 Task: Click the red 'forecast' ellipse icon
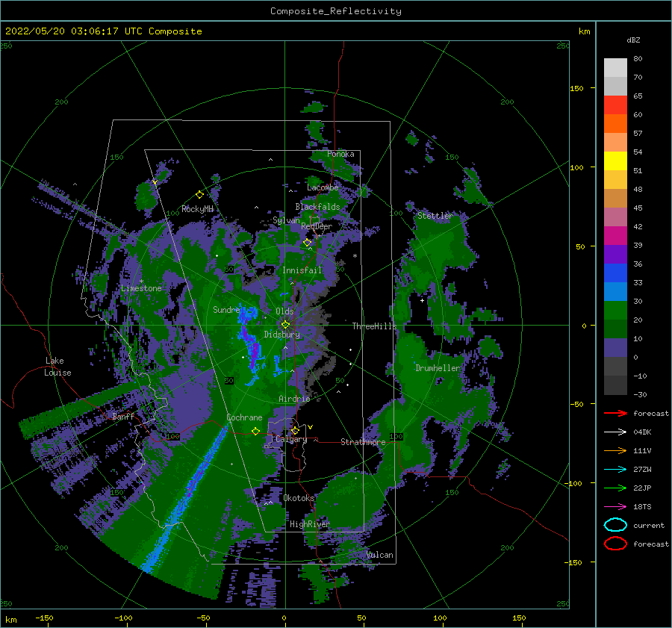tap(615, 544)
